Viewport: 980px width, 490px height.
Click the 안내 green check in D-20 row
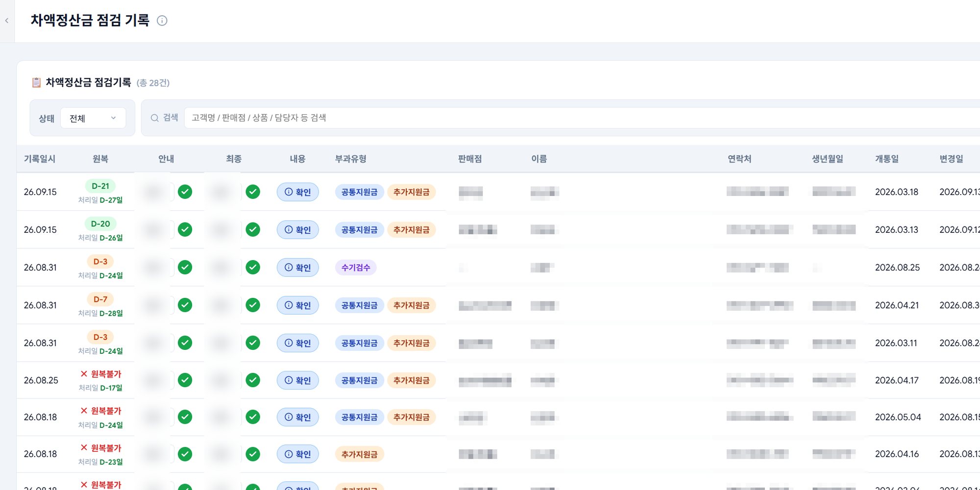tap(185, 229)
